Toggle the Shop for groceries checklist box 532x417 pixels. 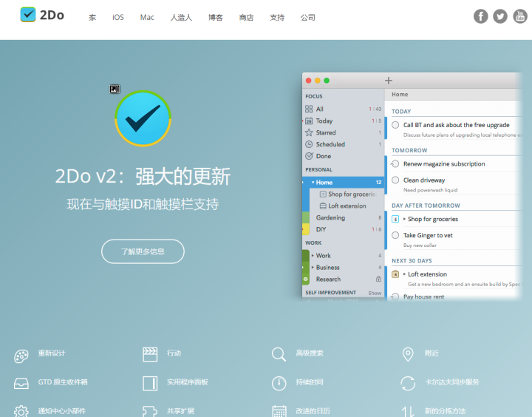point(395,219)
